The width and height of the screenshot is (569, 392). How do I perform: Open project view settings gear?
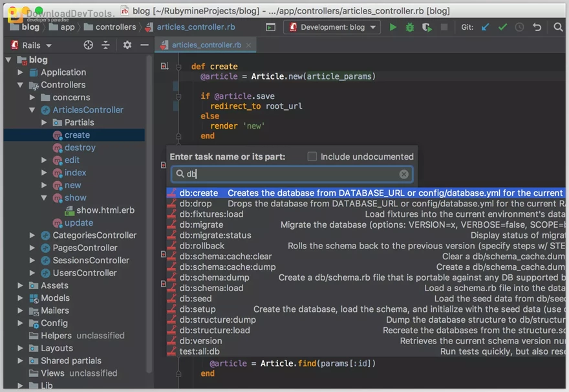pyautogui.click(x=127, y=45)
